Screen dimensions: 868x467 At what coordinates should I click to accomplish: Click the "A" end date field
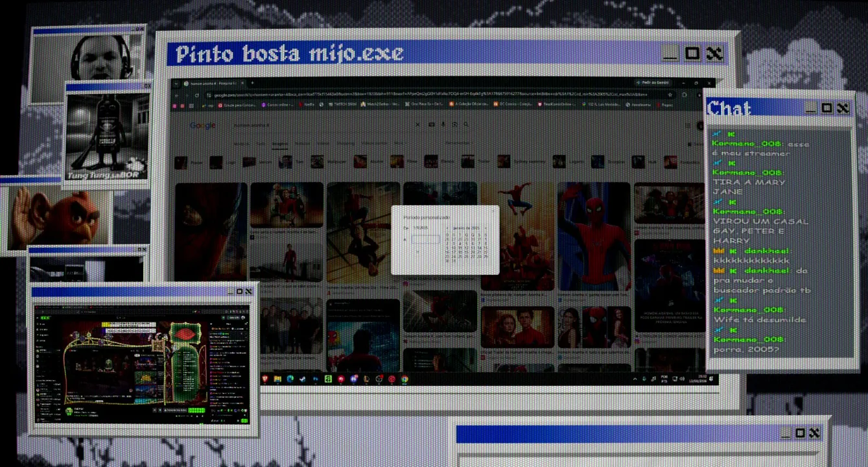pyautogui.click(x=425, y=239)
